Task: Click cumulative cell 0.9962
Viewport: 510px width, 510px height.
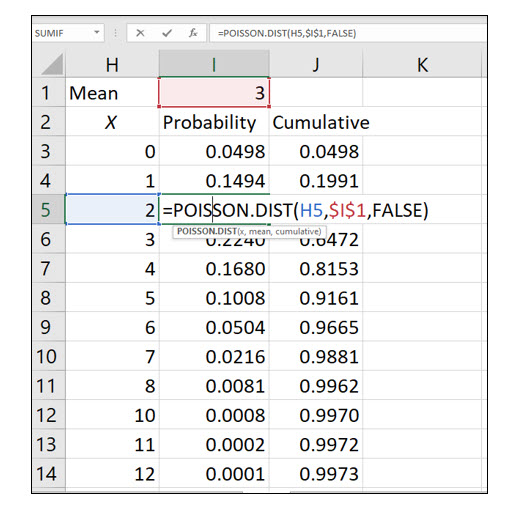Action: point(316,386)
